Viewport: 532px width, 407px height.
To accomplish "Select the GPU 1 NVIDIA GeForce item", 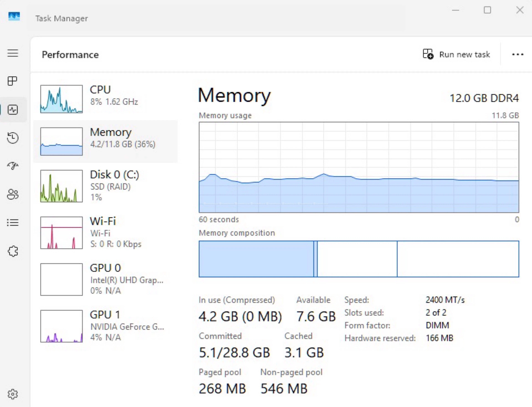I will [105, 326].
